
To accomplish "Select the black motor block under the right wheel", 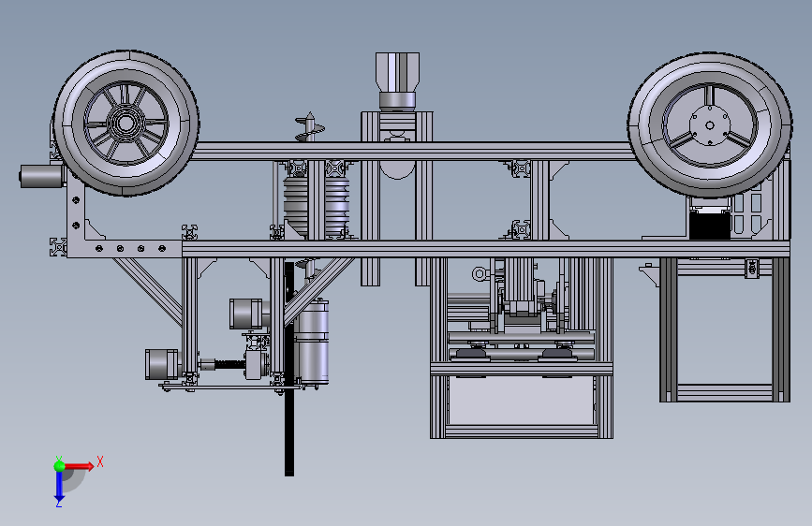I will 710,224.
